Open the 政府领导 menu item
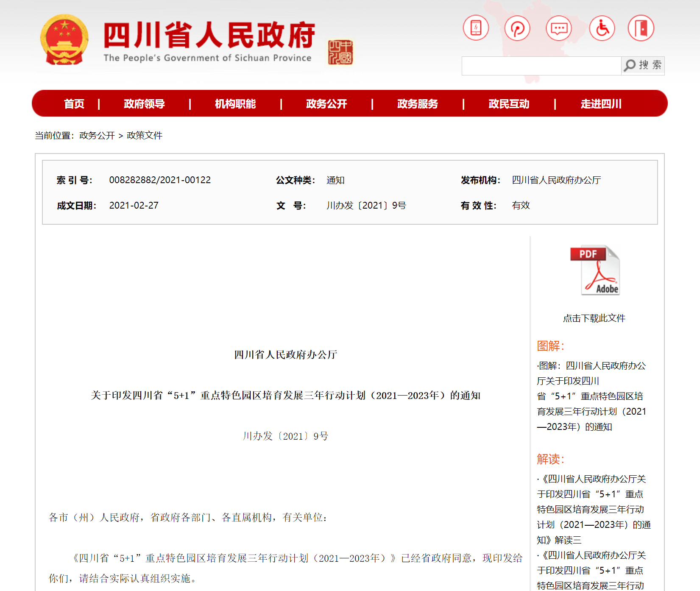Screen dimensions: 700x591 pos(144,104)
